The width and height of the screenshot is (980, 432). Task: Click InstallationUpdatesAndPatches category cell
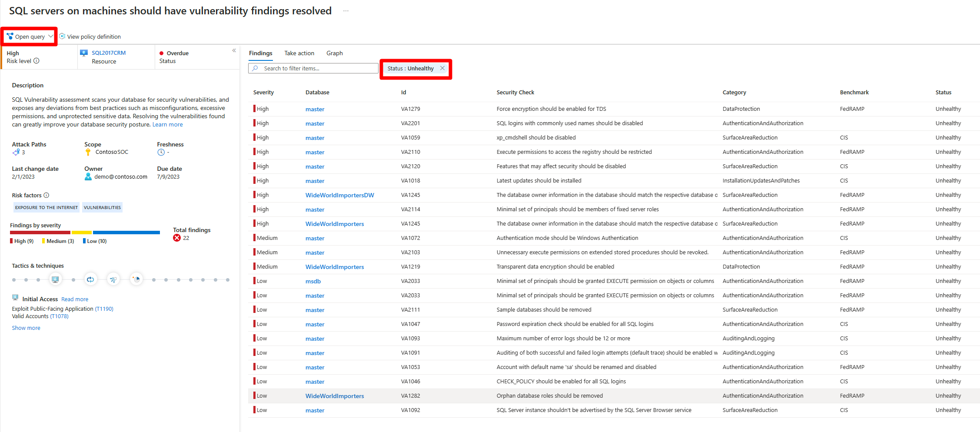click(x=761, y=181)
